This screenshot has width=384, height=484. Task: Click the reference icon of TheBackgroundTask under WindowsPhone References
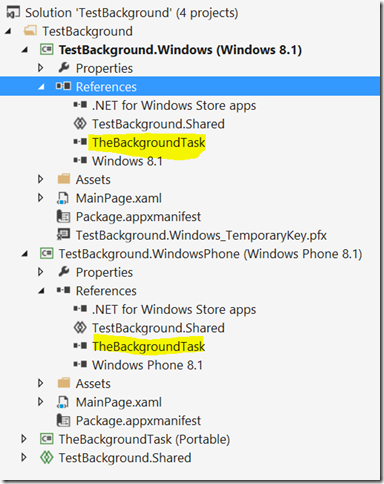80,346
